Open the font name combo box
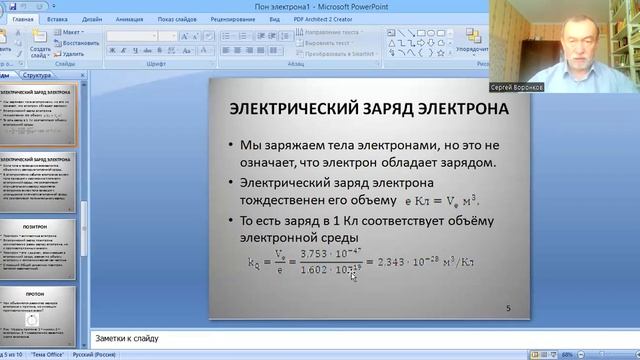 tap(131, 36)
